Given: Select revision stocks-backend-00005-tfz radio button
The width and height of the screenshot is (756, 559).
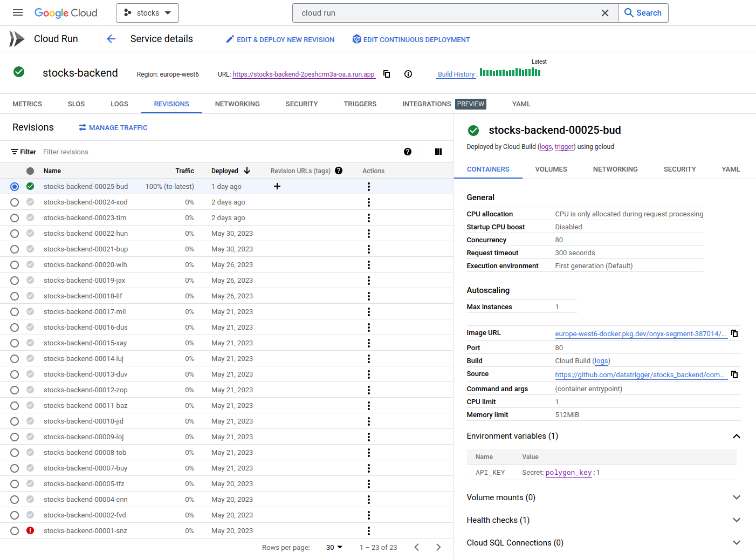Looking at the screenshot, I should click(x=15, y=484).
